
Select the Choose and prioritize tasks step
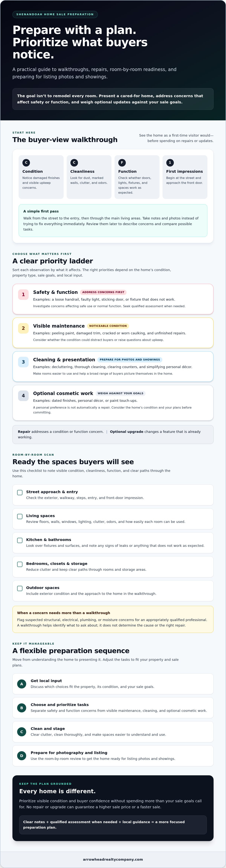[x=113, y=708]
